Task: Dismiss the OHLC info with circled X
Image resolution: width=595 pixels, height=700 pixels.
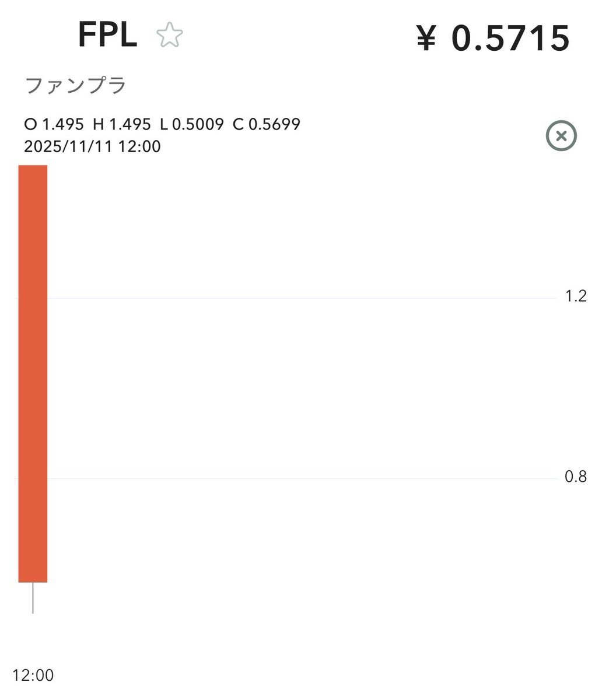Action: (x=561, y=136)
